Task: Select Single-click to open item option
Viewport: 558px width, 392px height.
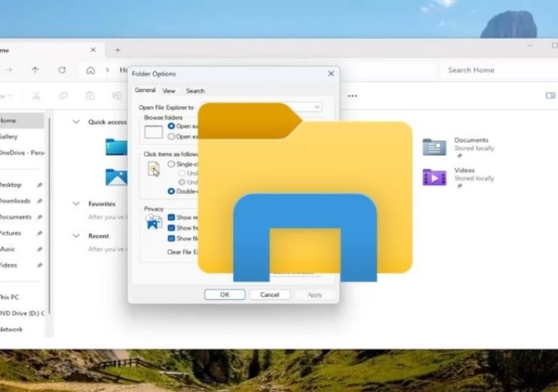Action: pos(171,164)
